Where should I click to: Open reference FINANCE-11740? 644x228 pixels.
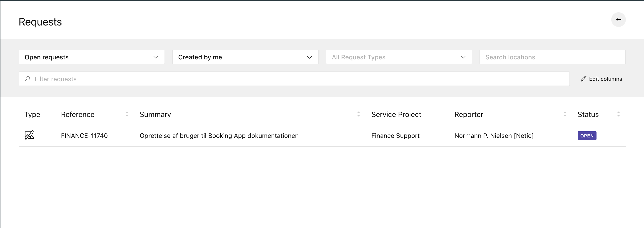[x=84, y=136]
